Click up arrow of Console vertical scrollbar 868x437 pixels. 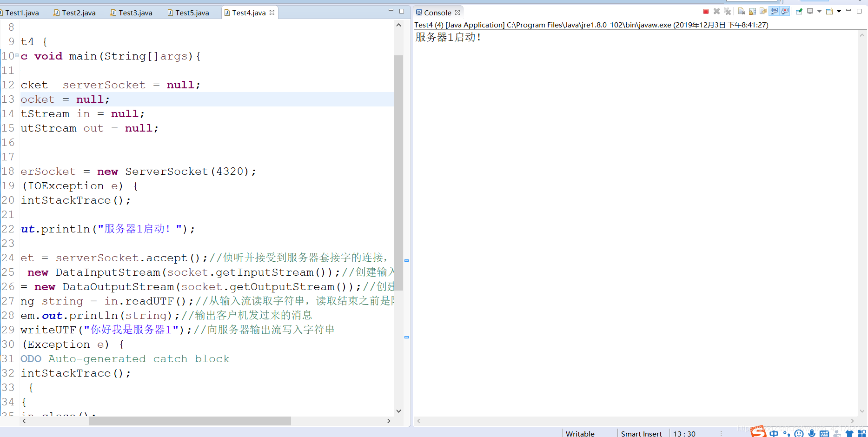point(862,35)
